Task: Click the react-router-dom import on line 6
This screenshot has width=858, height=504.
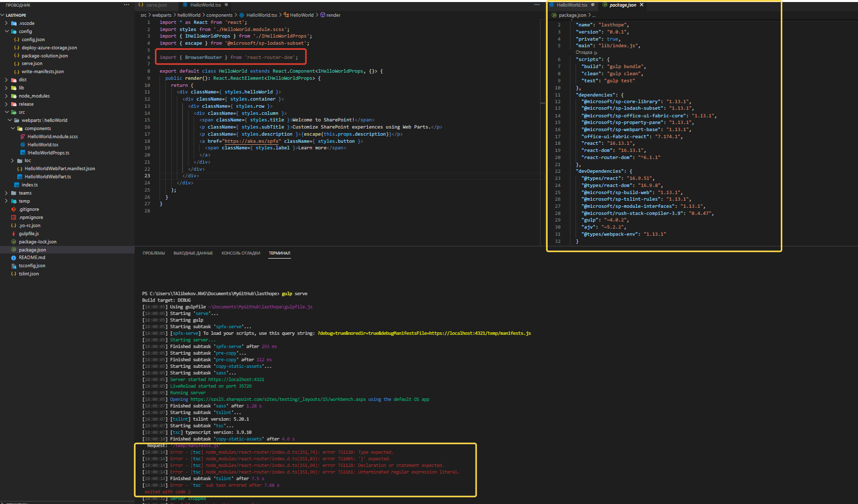Action: [x=229, y=57]
